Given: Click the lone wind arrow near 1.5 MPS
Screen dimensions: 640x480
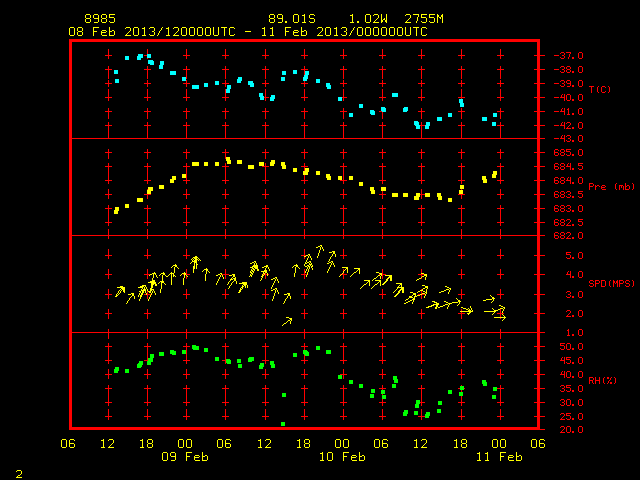Looking at the screenshot, I should [287, 322].
